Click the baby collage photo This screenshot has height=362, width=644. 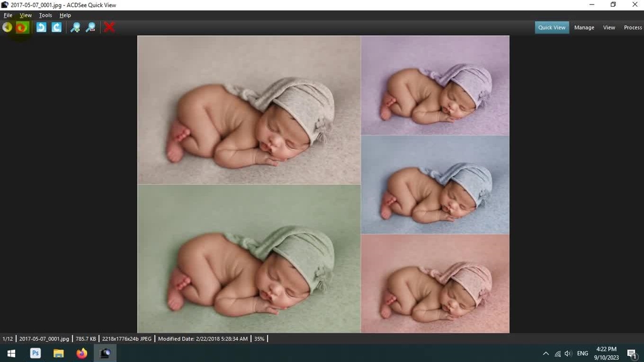click(x=323, y=184)
